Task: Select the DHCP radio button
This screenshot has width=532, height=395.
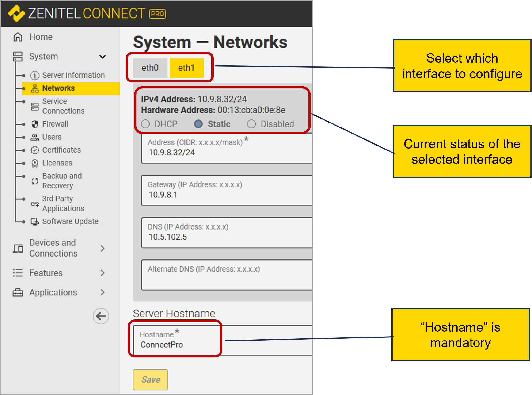Action: coord(145,124)
